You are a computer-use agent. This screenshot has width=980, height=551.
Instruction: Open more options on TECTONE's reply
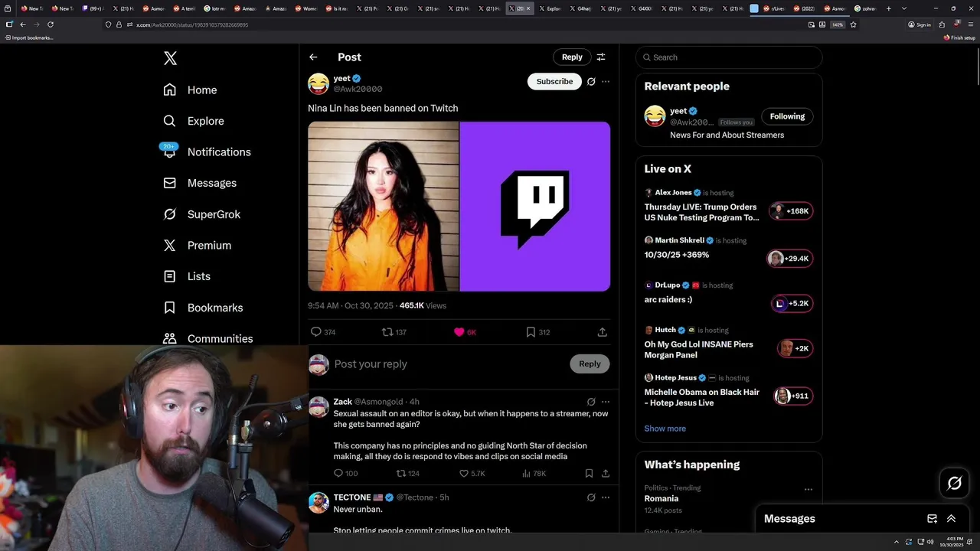pos(606,497)
